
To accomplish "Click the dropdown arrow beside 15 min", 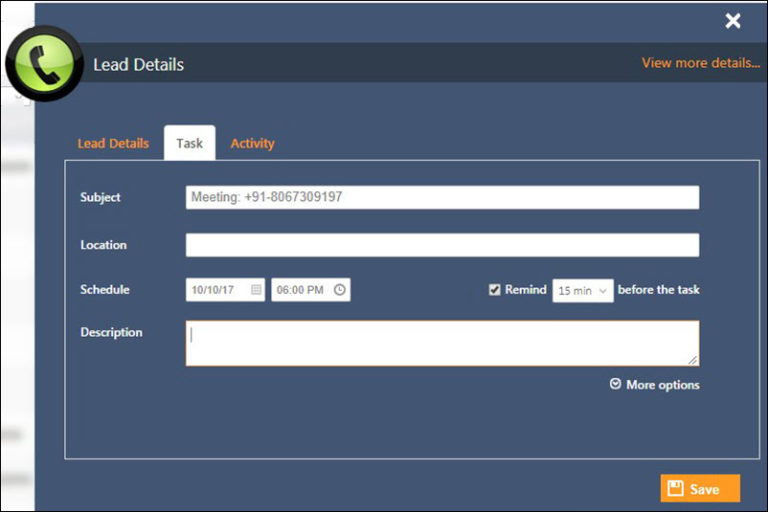I will tap(603, 291).
